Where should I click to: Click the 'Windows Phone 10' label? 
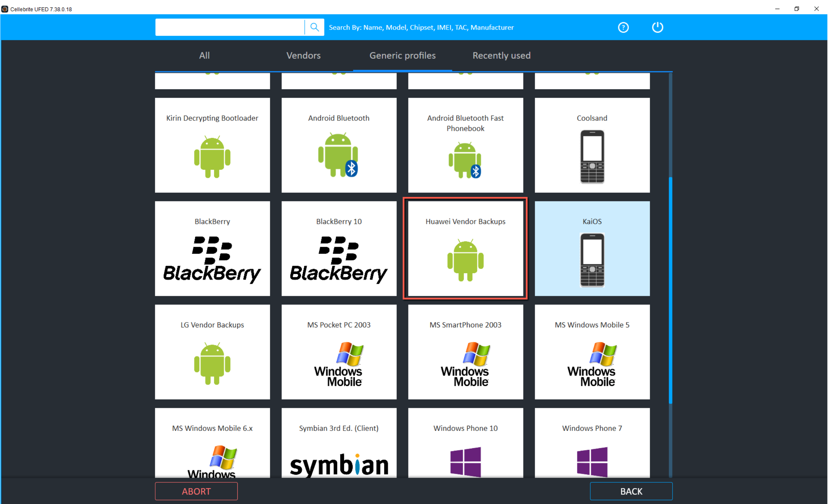click(465, 428)
